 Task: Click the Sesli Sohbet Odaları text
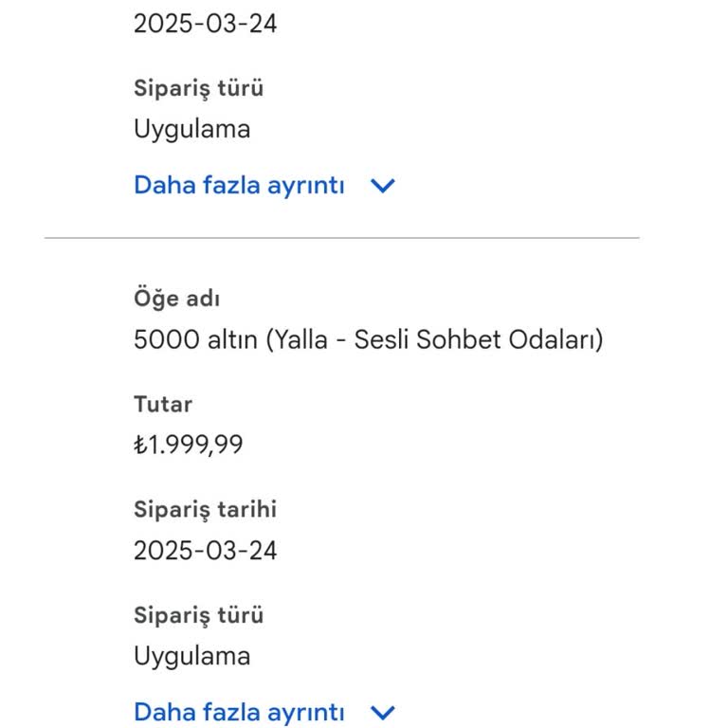(474, 339)
